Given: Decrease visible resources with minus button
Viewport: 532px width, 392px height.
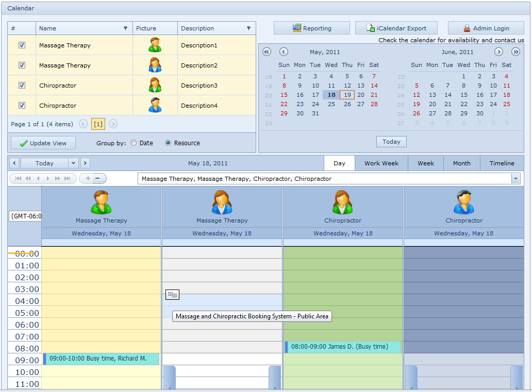Looking at the screenshot, I should pos(98,178).
